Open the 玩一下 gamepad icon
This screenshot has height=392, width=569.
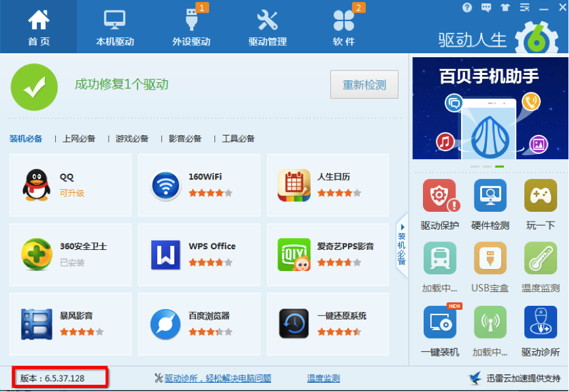click(x=540, y=195)
